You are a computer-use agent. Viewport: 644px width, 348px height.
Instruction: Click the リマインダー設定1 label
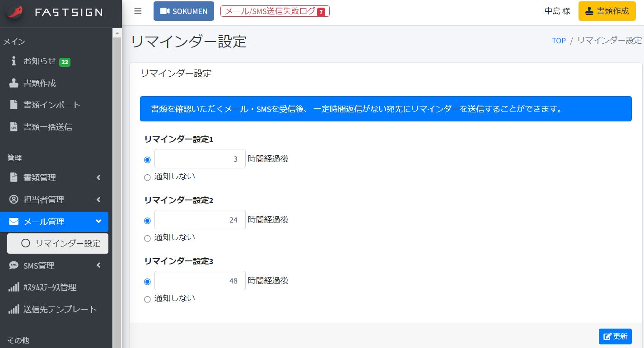pos(179,139)
